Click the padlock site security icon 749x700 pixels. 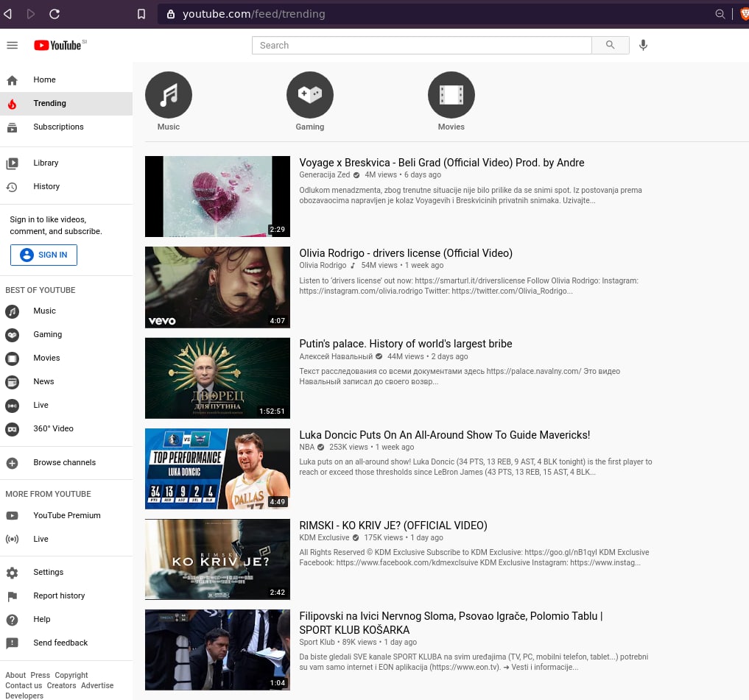point(171,14)
